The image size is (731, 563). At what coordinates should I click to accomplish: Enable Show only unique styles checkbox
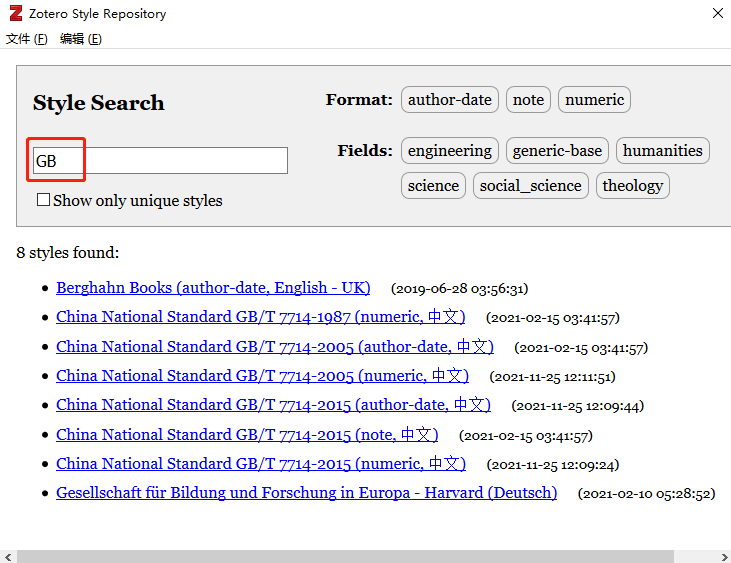point(43,200)
